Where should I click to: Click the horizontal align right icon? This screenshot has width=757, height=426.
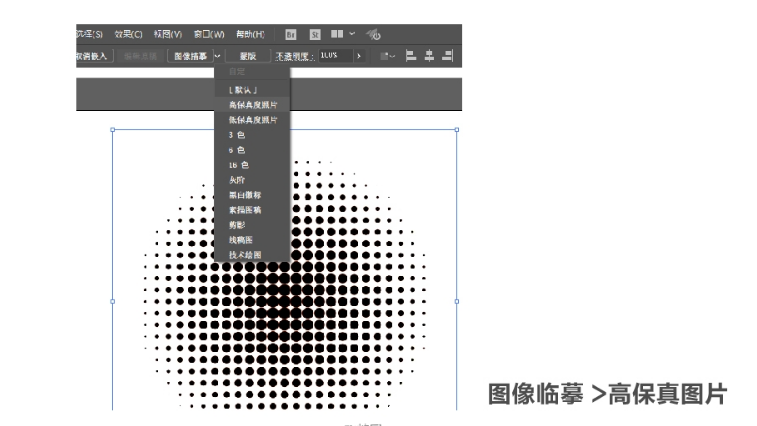coord(448,56)
